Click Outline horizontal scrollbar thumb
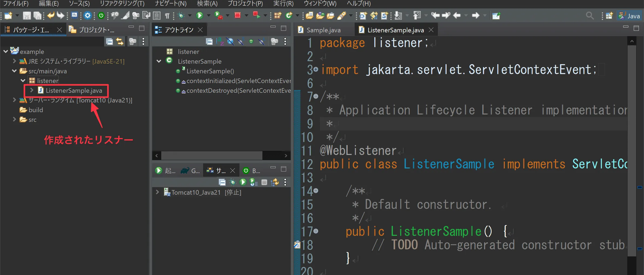The image size is (644, 275). pyautogui.click(x=212, y=156)
